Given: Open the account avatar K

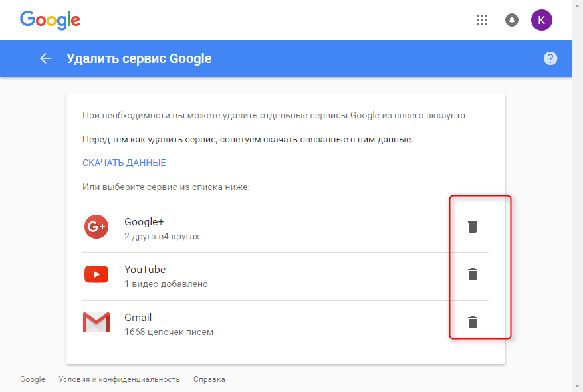Looking at the screenshot, I should pos(541,20).
